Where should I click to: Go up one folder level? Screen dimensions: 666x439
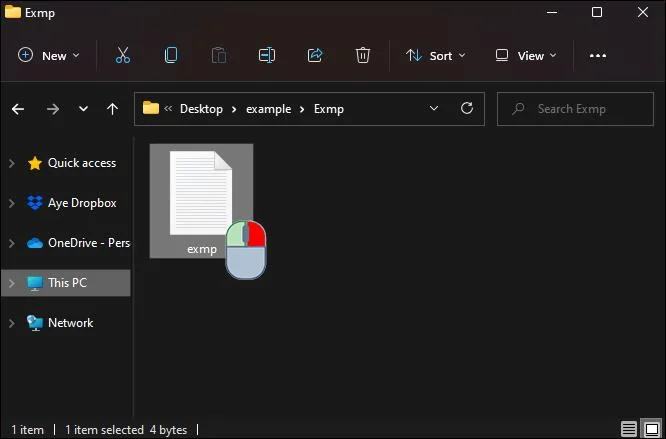(112, 109)
